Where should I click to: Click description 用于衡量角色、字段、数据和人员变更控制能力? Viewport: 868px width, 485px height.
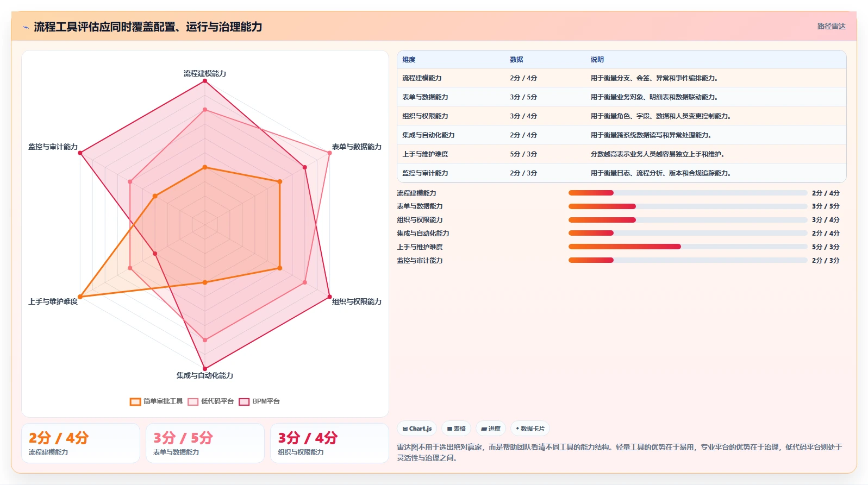[661, 116]
